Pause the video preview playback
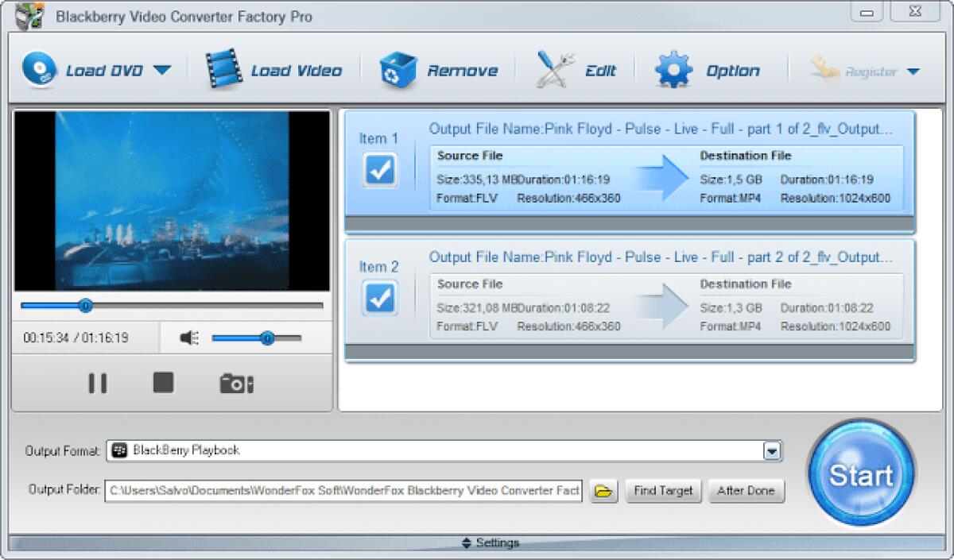Screen dimensions: 954x560 click(x=98, y=382)
